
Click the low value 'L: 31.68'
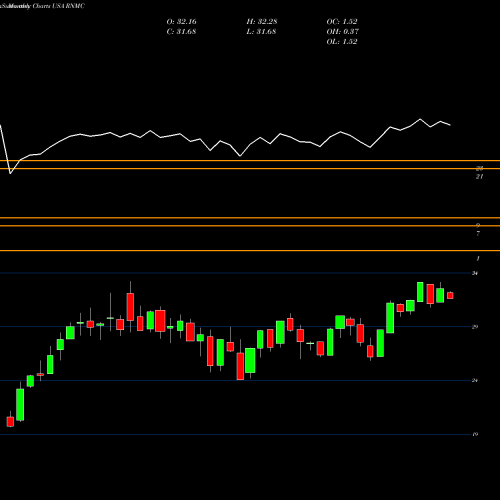pos(262,32)
